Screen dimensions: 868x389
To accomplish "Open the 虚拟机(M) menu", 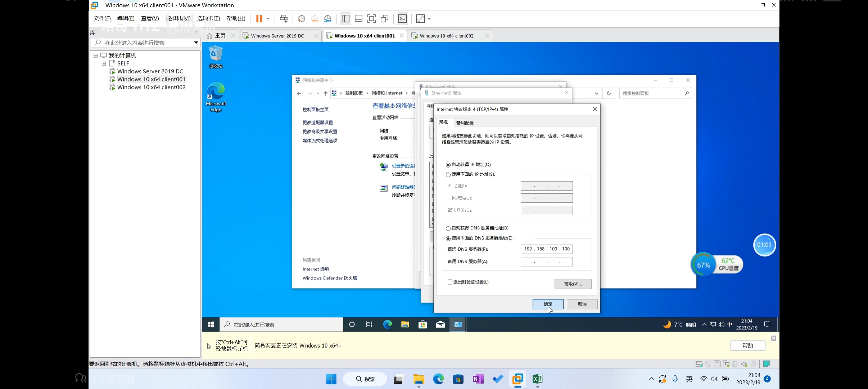I will click(x=178, y=18).
